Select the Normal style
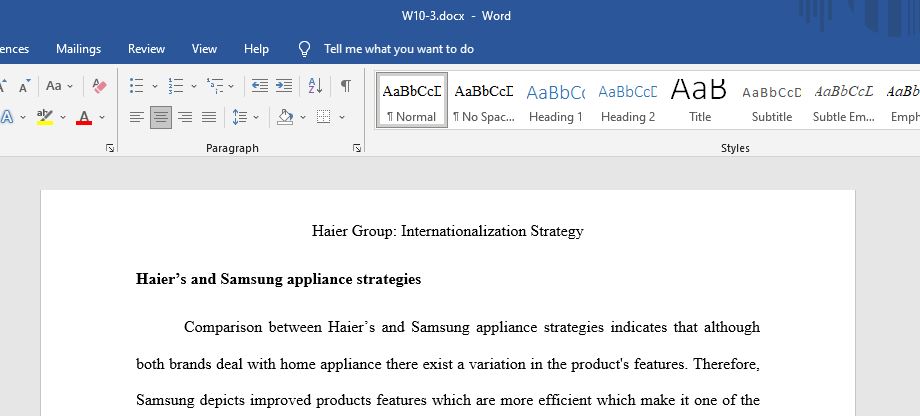Image resolution: width=920 pixels, height=416 pixels. click(412, 100)
